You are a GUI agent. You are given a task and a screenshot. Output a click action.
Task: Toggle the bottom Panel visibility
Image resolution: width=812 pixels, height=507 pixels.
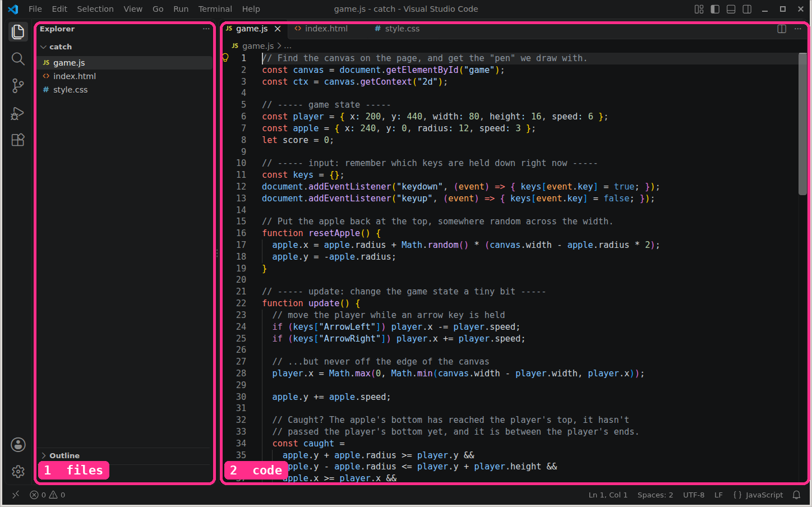click(x=731, y=9)
